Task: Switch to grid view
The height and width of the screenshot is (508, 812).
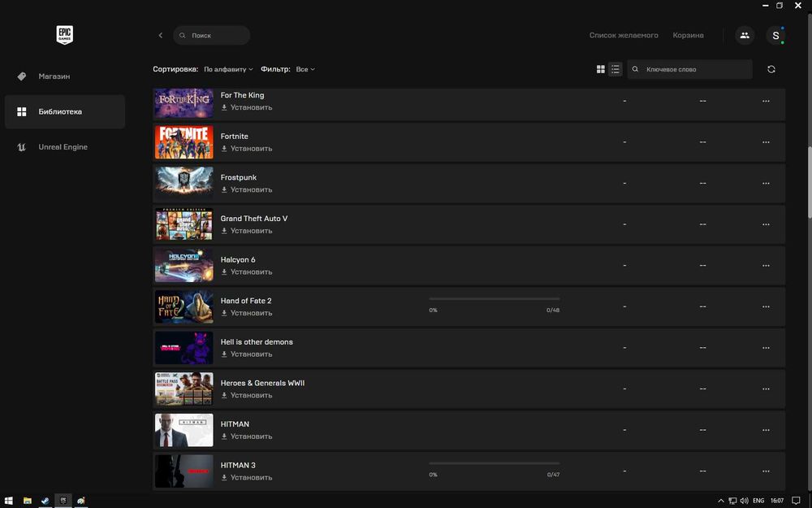Action: [601, 69]
